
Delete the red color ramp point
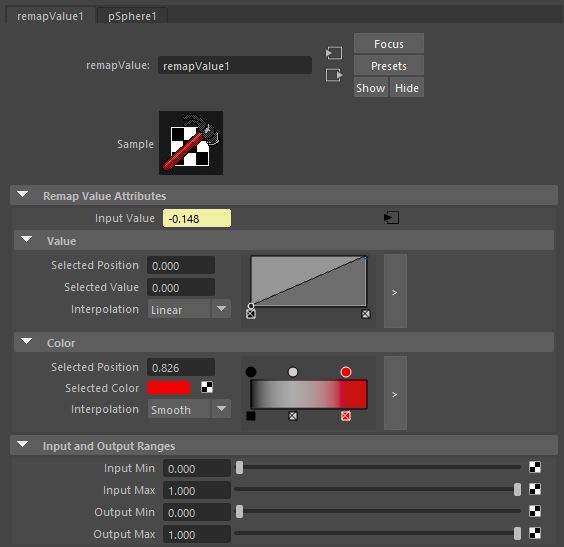346,416
